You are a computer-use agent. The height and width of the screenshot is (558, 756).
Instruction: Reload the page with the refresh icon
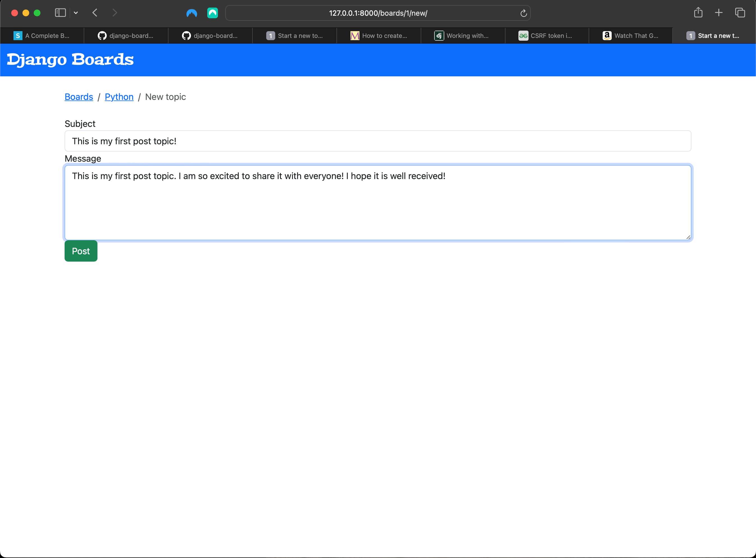click(x=523, y=13)
